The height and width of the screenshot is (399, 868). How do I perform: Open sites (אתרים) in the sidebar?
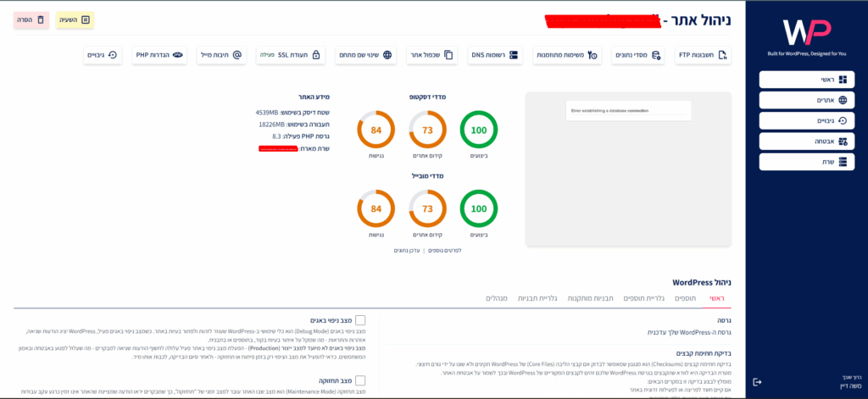pyautogui.click(x=807, y=100)
